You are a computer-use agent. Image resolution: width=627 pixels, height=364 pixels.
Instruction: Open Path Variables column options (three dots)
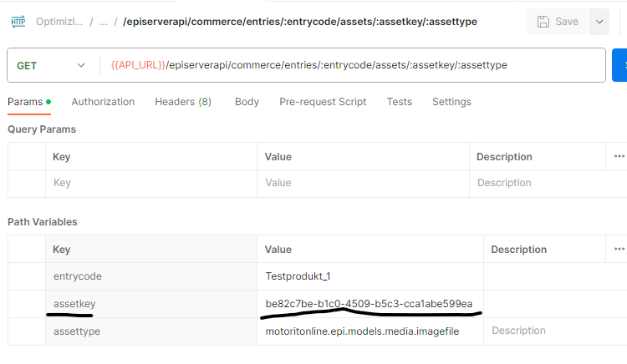[x=619, y=249]
